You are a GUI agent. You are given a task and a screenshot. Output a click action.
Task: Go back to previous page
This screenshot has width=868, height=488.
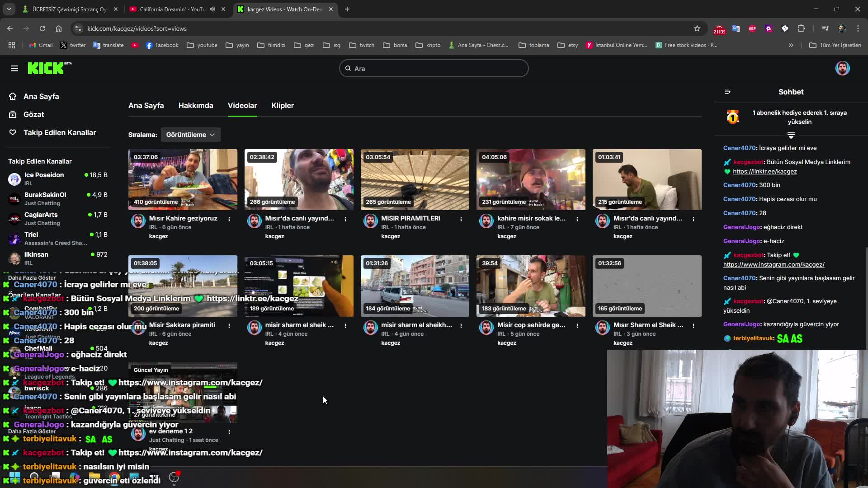pos(10,28)
